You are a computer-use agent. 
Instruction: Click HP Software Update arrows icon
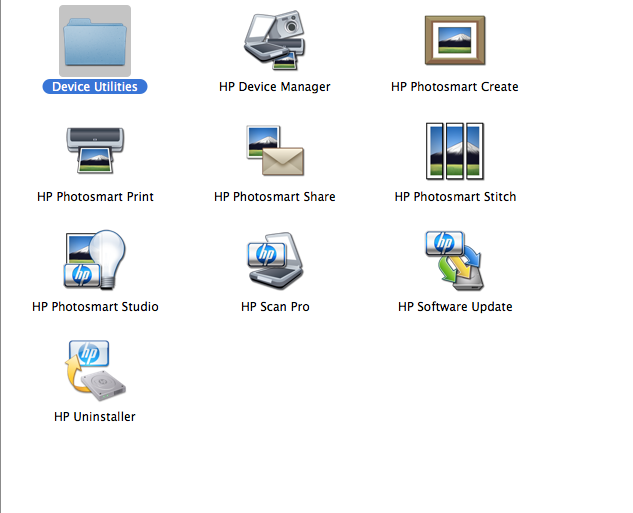455,261
